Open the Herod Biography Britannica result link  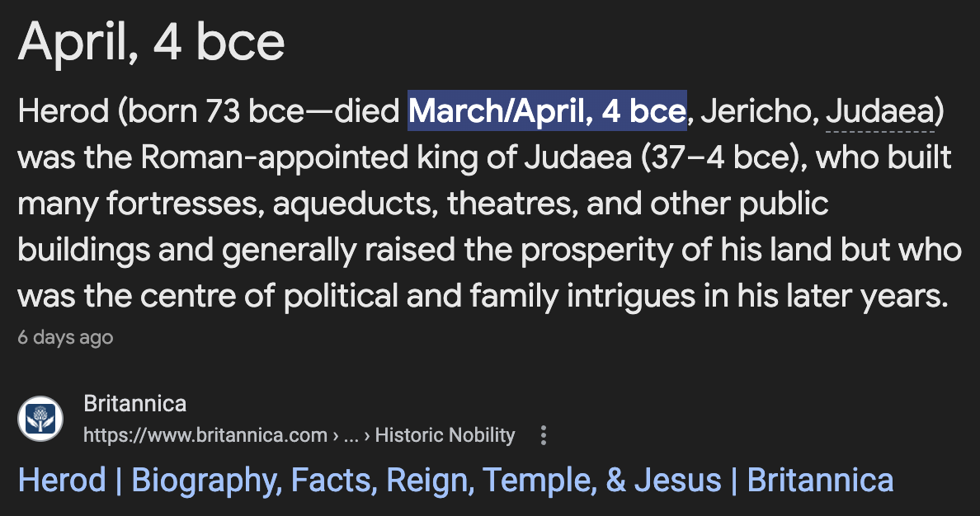[455, 480]
